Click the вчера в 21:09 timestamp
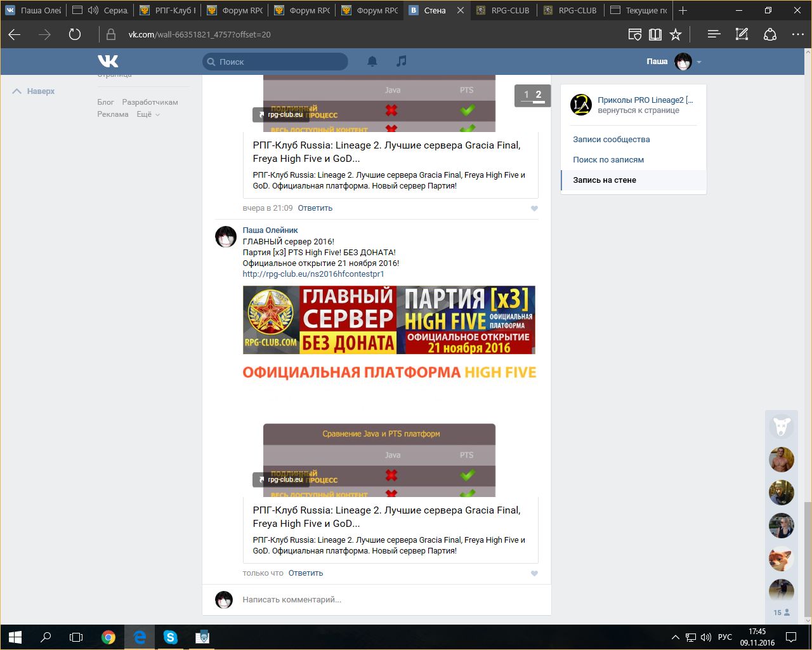The image size is (812, 650). (x=268, y=208)
